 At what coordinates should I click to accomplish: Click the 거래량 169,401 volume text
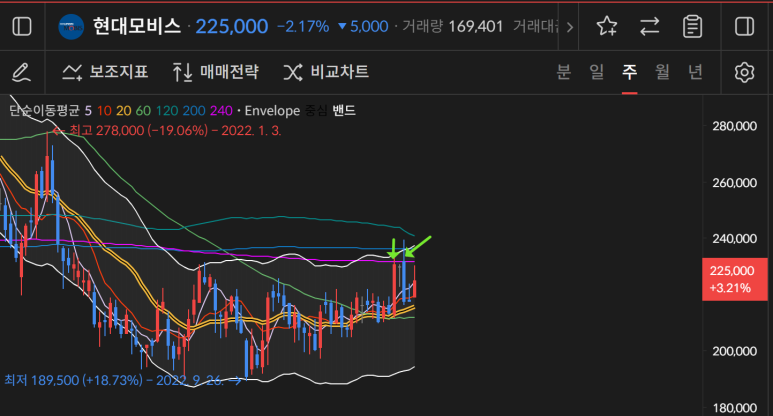[x=453, y=27]
